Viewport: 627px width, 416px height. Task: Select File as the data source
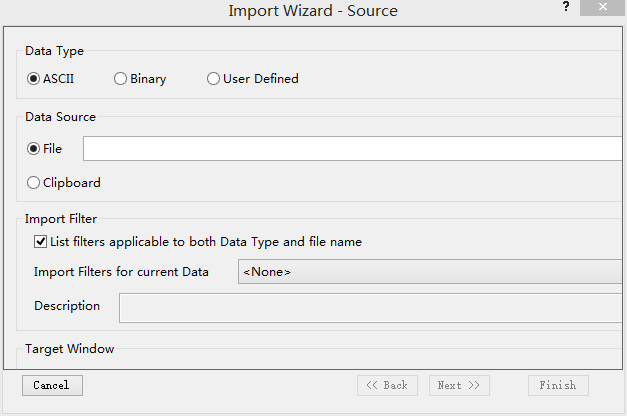pos(34,149)
